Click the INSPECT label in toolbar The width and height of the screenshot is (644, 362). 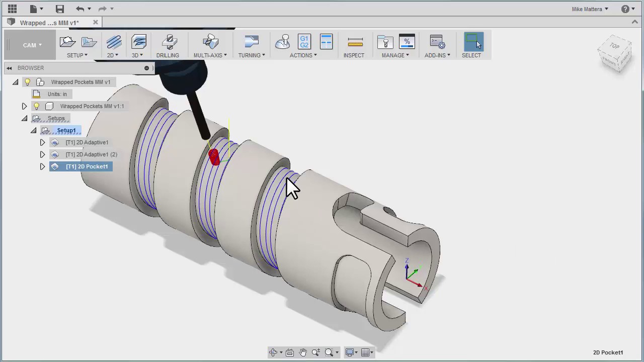[x=354, y=55]
